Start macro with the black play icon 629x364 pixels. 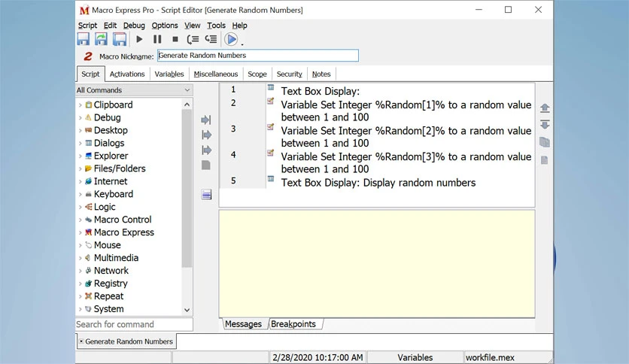[140, 39]
